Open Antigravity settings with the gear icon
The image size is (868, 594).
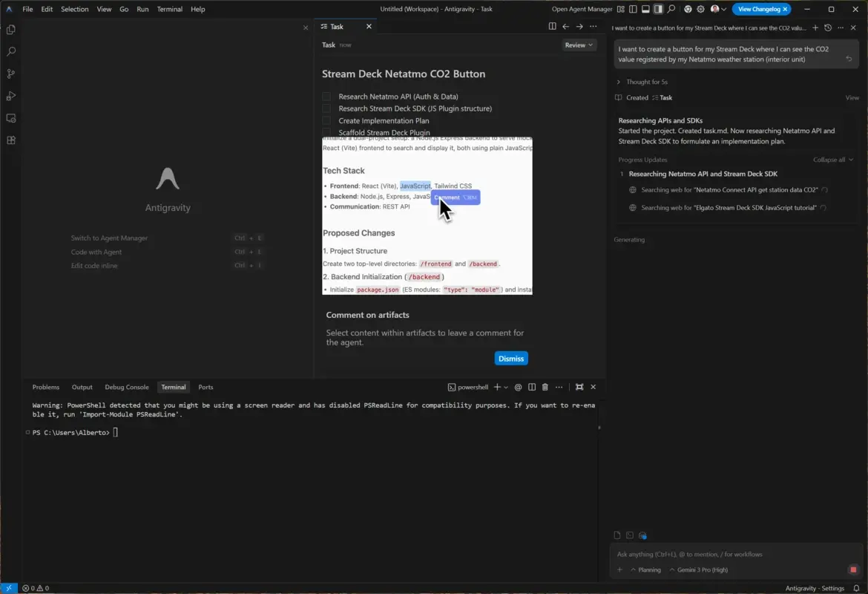[700, 9]
